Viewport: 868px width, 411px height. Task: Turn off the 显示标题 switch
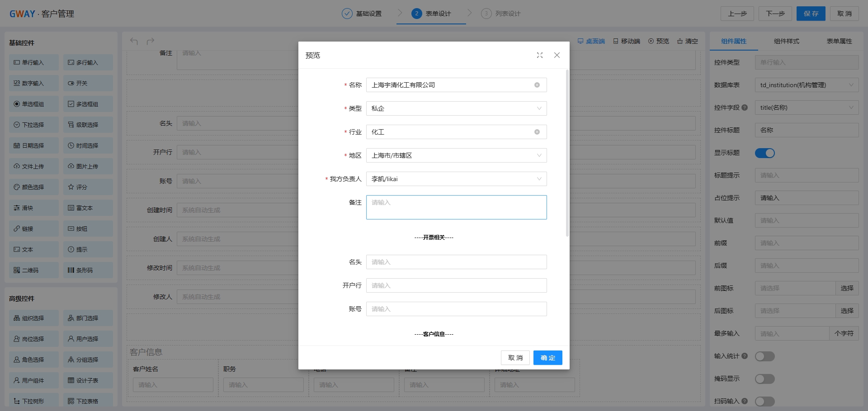[x=764, y=153]
